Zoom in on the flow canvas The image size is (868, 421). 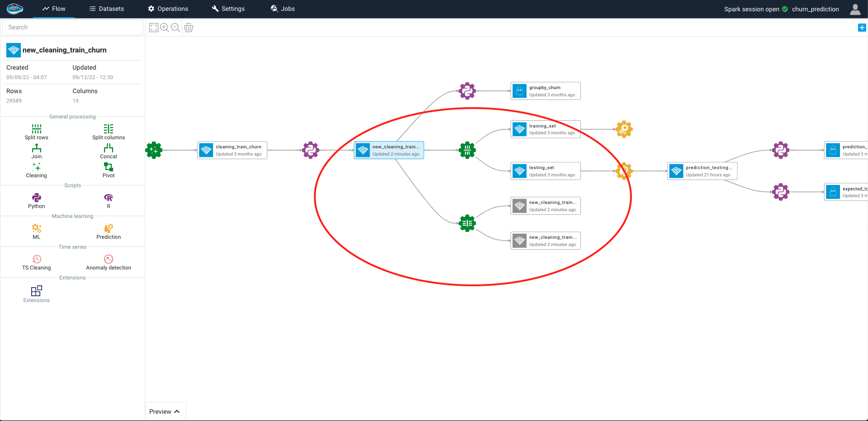tap(164, 28)
